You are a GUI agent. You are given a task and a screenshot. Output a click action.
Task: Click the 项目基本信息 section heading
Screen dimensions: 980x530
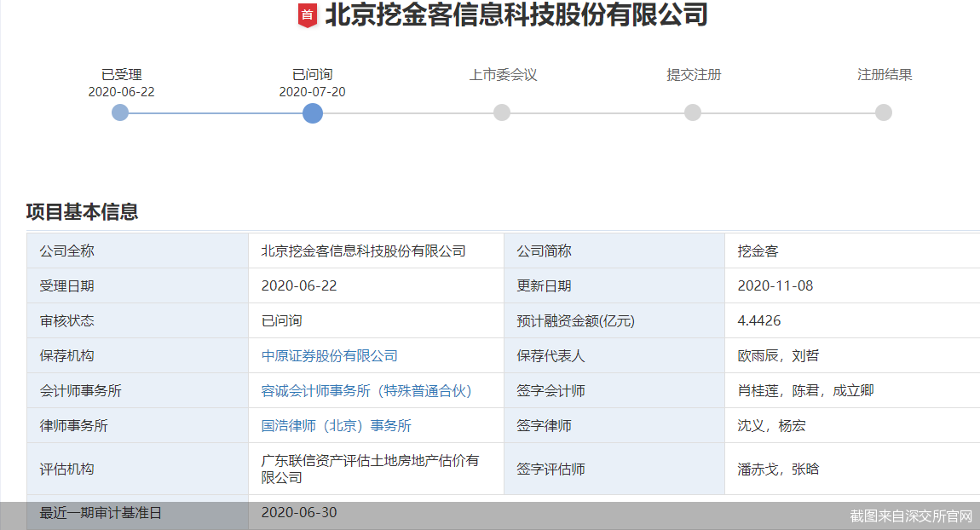[x=82, y=212]
